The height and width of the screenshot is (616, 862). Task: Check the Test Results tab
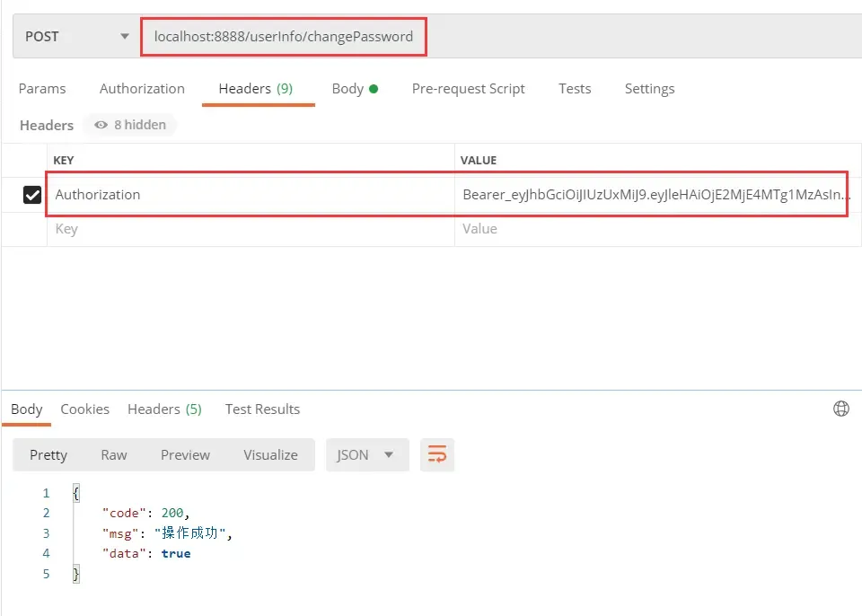pyautogui.click(x=261, y=409)
